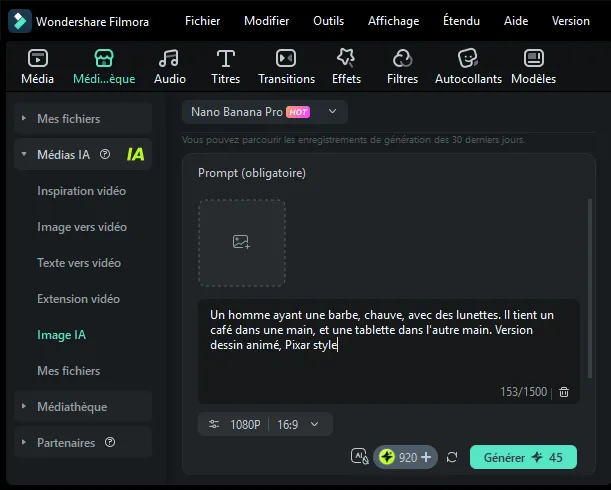611x490 pixels.
Task: Click the 153/1500 character counter
Action: [x=523, y=392]
